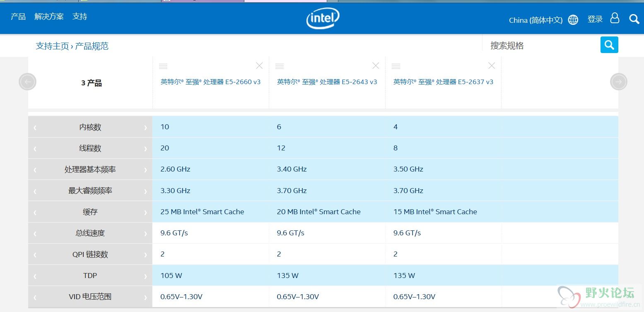This screenshot has width=644, height=312.
Task: Click the blue search specifications button
Action: (x=609, y=45)
